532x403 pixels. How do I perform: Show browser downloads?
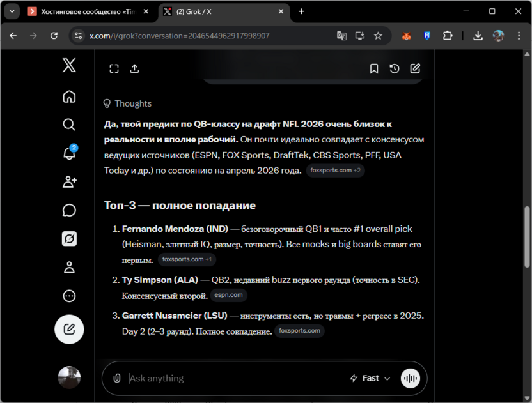point(478,36)
